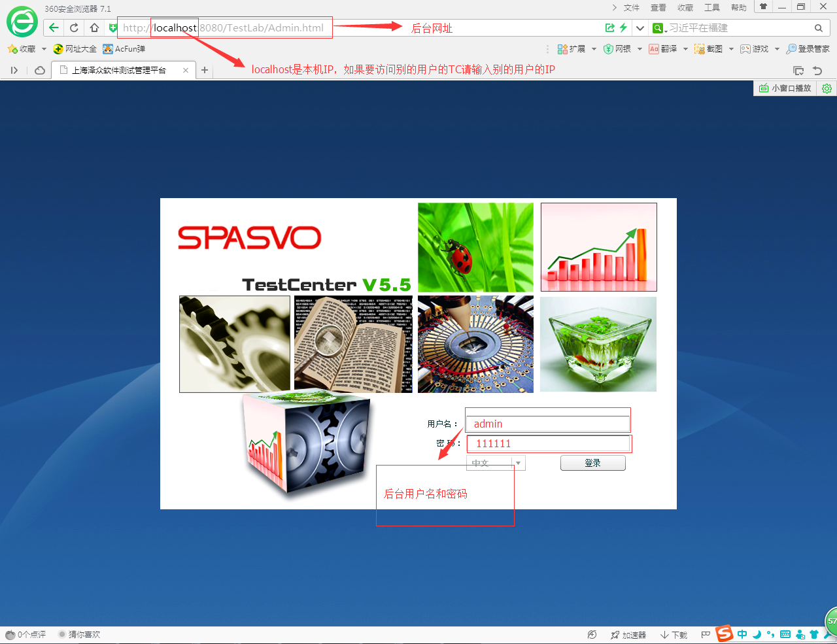The height and width of the screenshot is (644, 837).
Task: Open the search engine selector icon
Action: click(x=659, y=28)
